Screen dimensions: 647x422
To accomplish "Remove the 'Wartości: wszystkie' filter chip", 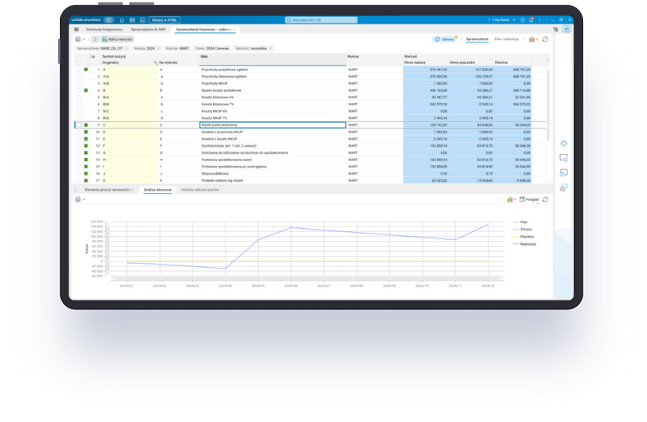I will (270, 49).
